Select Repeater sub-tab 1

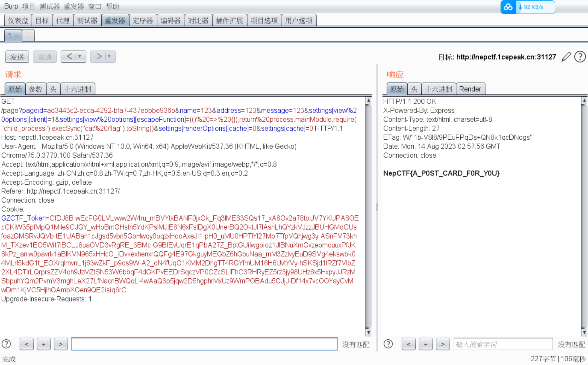tap(10, 36)
